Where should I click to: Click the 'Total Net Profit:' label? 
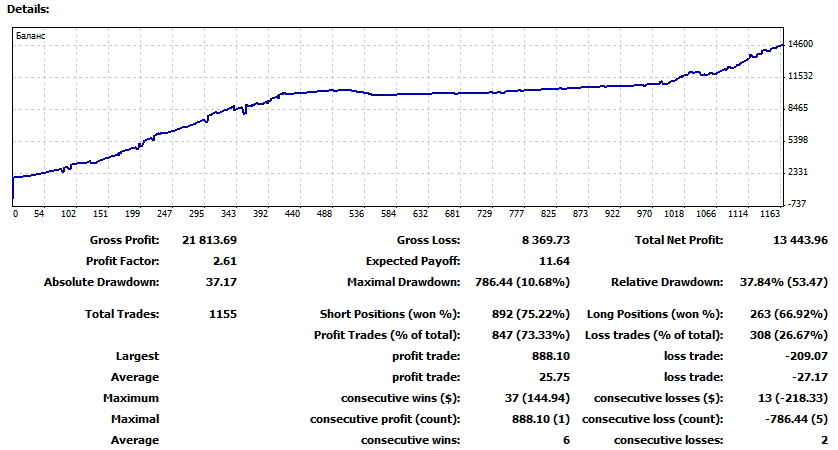679,240
